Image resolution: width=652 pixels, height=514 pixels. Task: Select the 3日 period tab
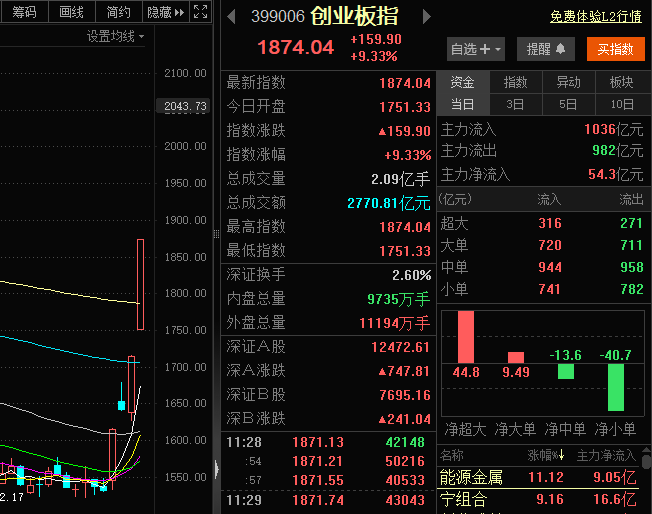coord(516,104)
